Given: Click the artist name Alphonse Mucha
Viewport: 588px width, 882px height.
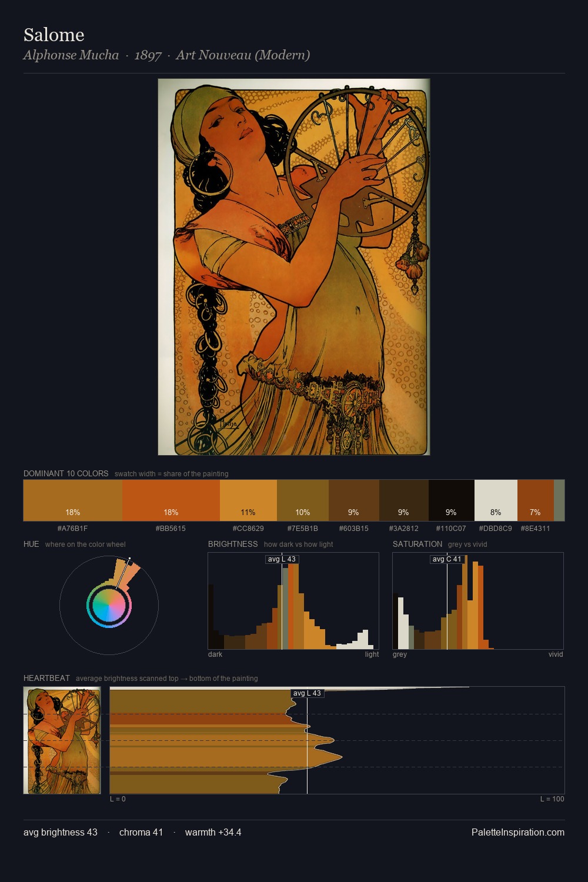Looking at the screenshot, I should pyautogui.click(x=71, y=55).
